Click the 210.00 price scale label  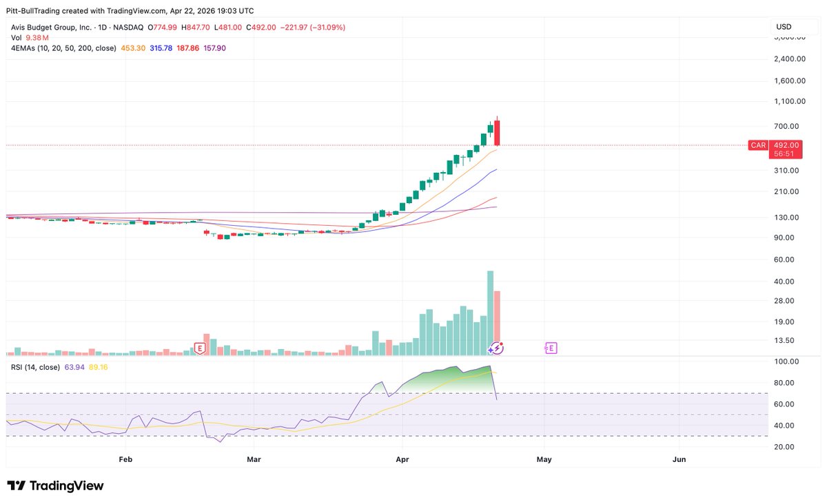tap(786, 191)
